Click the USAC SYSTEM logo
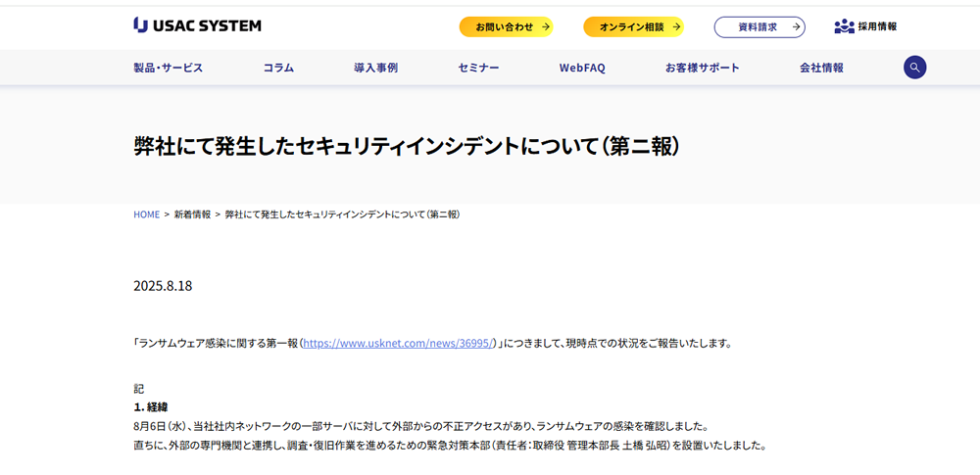 [x=198, y=25]
